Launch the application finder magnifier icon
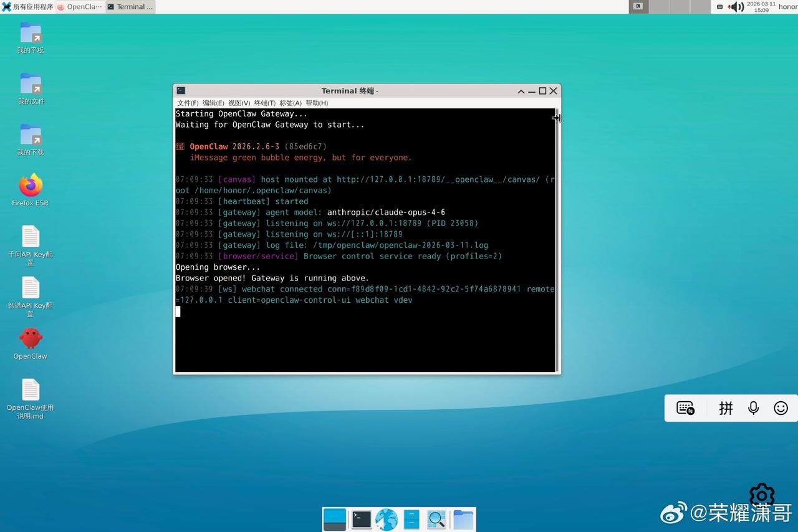The image size is (798, 532). 436,519
